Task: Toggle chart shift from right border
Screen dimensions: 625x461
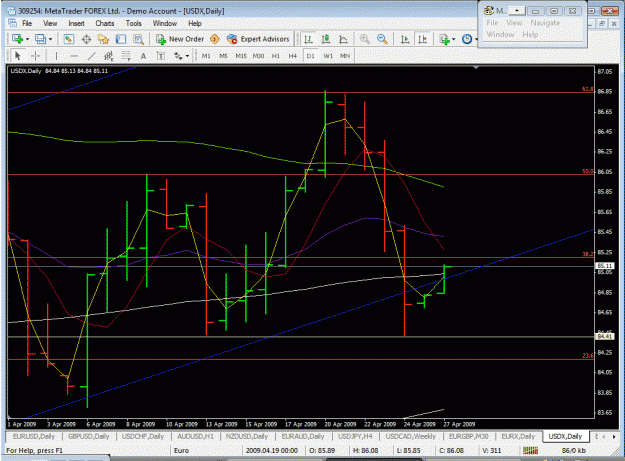Action: point(423,39)
